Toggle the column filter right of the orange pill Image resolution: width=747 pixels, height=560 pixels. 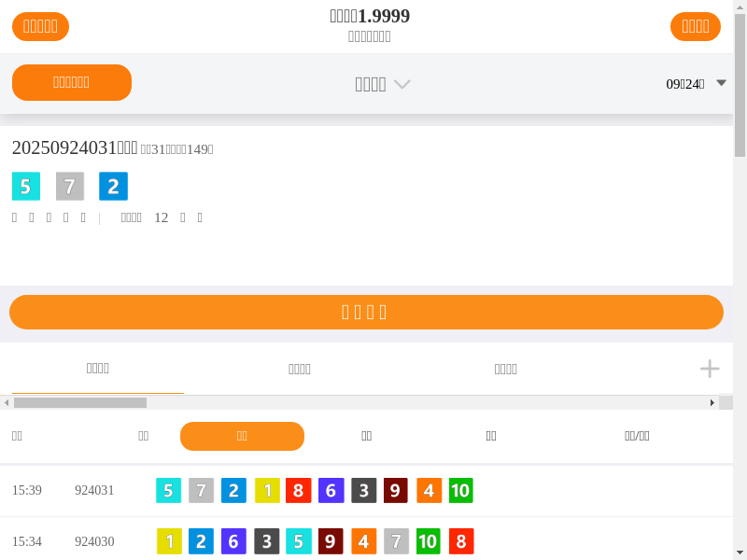[366, 436]
